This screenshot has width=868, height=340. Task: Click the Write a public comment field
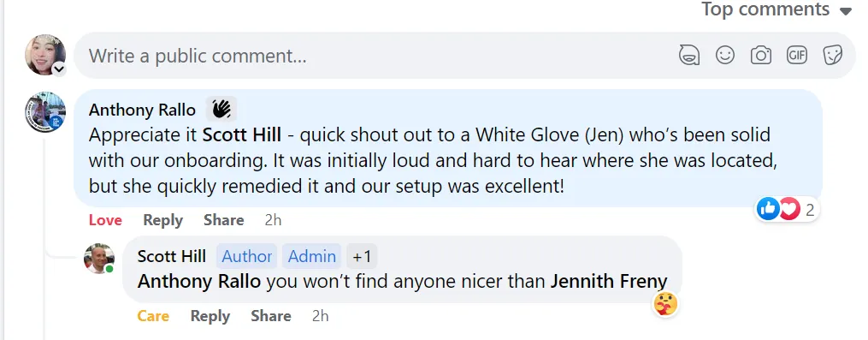(x=376, y=56)
